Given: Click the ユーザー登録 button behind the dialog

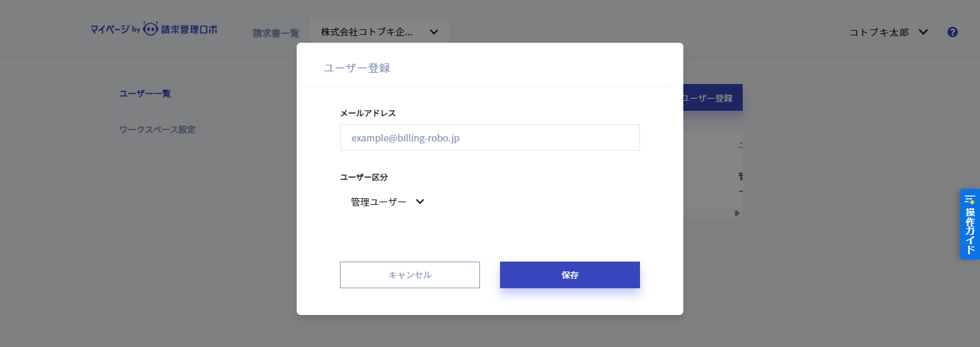Looking at the screenshot, I should [x=711, y=98].
